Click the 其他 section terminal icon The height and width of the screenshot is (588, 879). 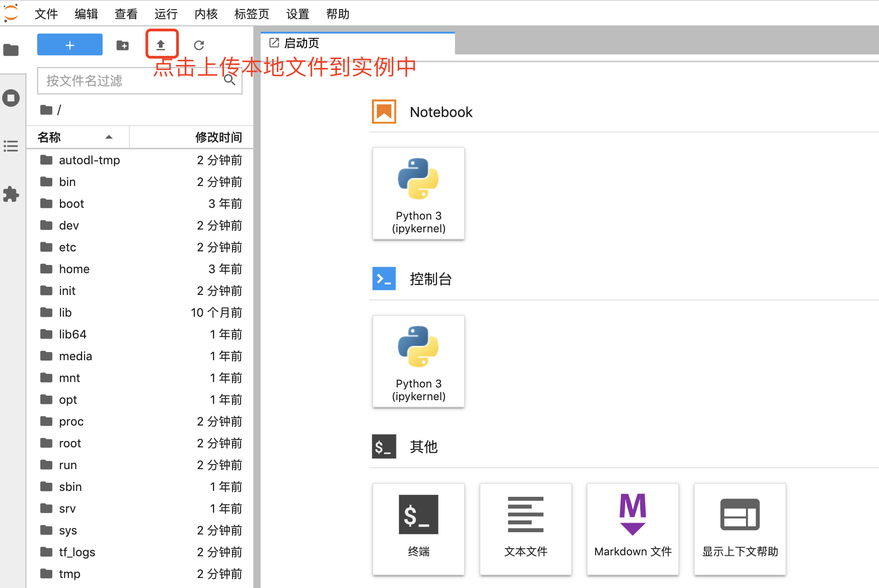(x=384, y=446)
